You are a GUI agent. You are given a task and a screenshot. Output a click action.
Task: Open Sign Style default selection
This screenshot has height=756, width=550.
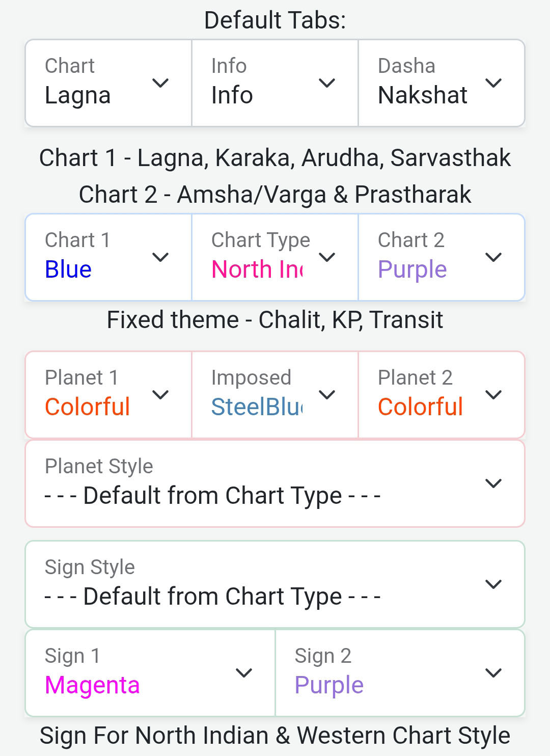[212, 597]
